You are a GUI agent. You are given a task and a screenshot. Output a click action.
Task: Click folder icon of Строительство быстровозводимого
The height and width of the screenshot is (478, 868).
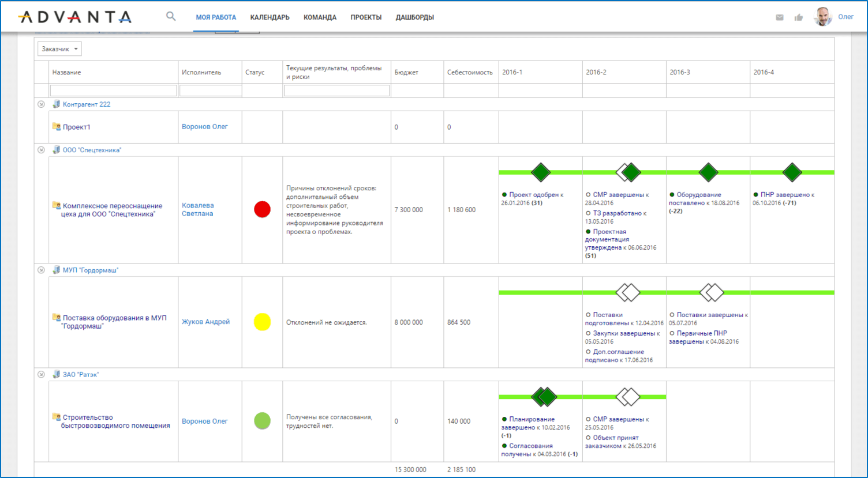pyautogui.click(x=57, y=417)
